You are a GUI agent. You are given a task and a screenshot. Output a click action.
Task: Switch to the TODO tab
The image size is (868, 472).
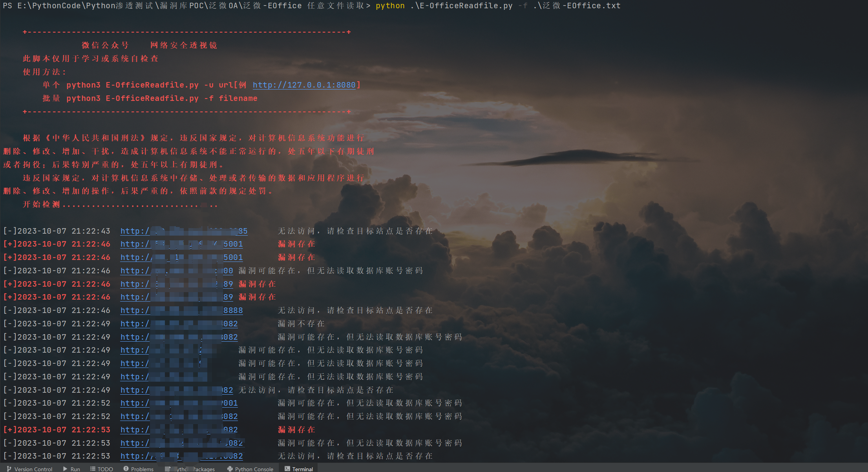pyautogui.click(x=101, y=469)
